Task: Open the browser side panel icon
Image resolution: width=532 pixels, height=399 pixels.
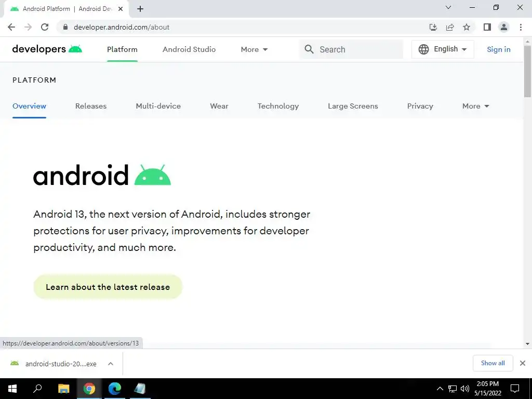Action: point(487,27)
